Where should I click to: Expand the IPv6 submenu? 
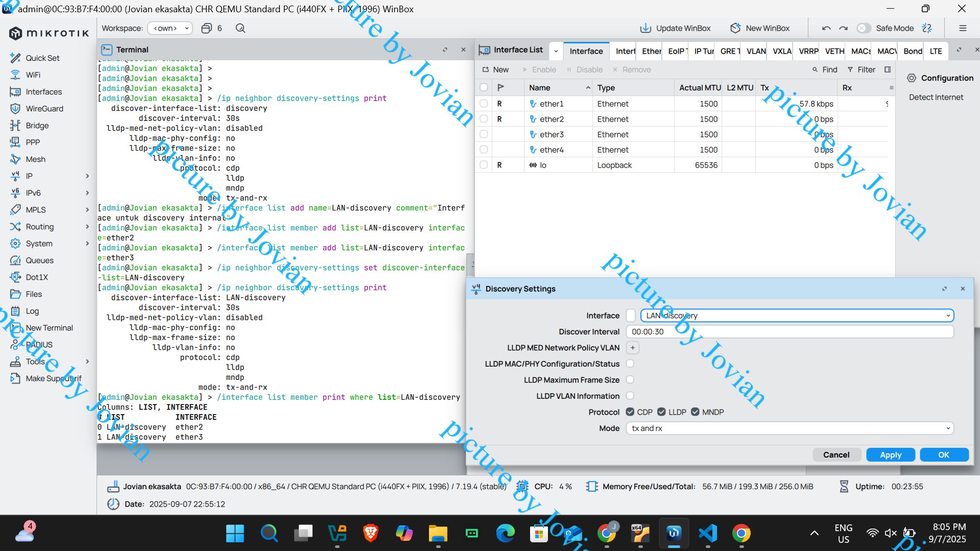(87, 193)
